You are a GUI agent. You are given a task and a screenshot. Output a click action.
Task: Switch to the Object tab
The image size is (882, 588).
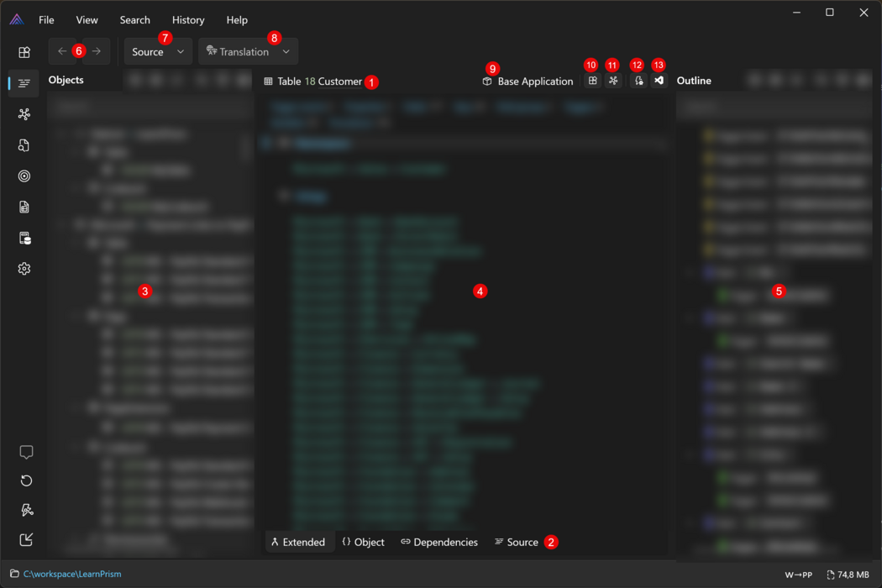[x=363, y=542]
